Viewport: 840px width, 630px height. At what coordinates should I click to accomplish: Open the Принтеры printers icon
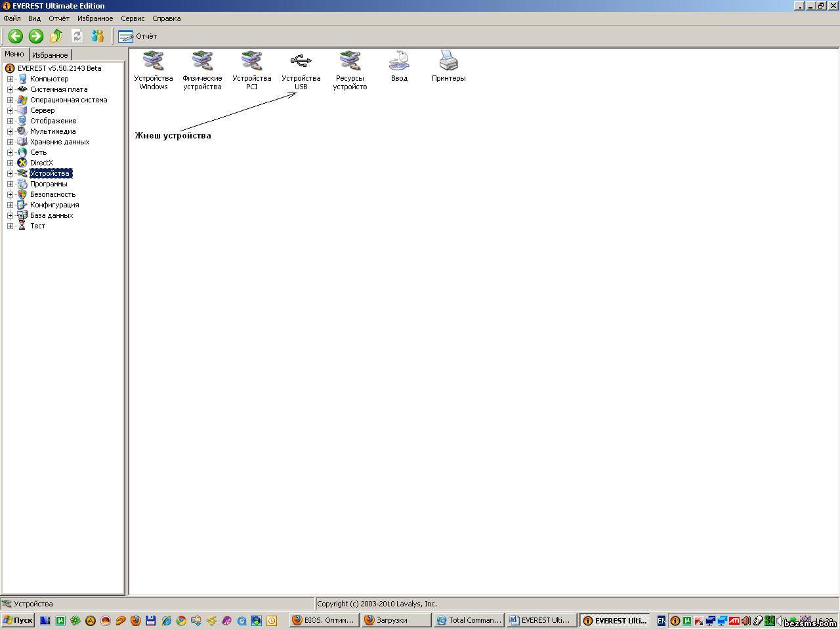(448, 67)
